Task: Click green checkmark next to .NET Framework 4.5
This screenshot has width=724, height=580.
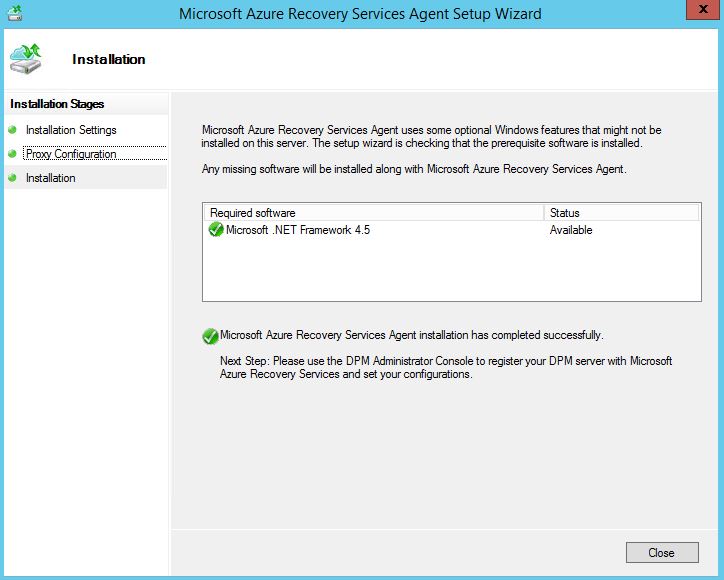Action: point(216,229)
